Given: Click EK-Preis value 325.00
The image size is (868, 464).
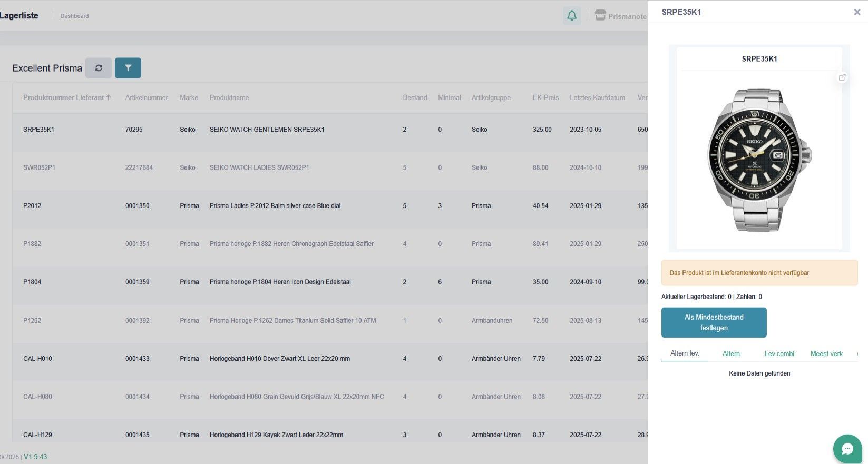Looking at the screenshot, I should (542, 130).
